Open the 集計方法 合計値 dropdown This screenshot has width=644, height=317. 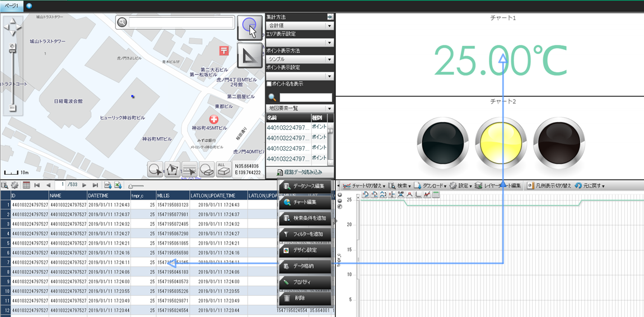300,25
